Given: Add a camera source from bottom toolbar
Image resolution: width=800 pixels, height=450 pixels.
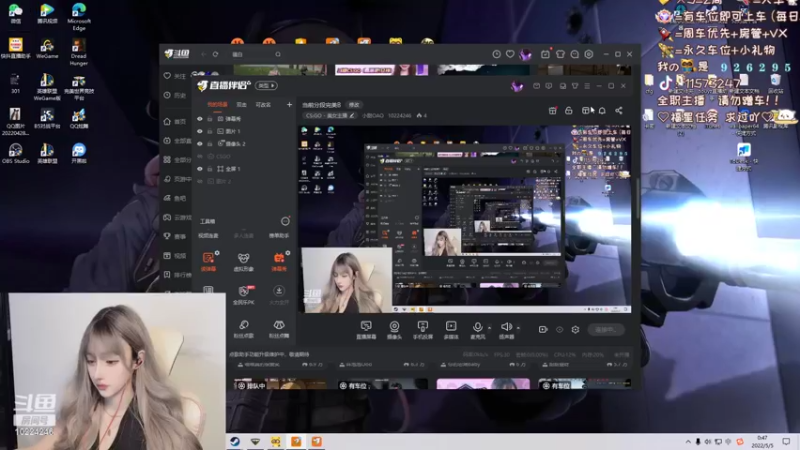Looking at the screenshot, I should [394, 330].
